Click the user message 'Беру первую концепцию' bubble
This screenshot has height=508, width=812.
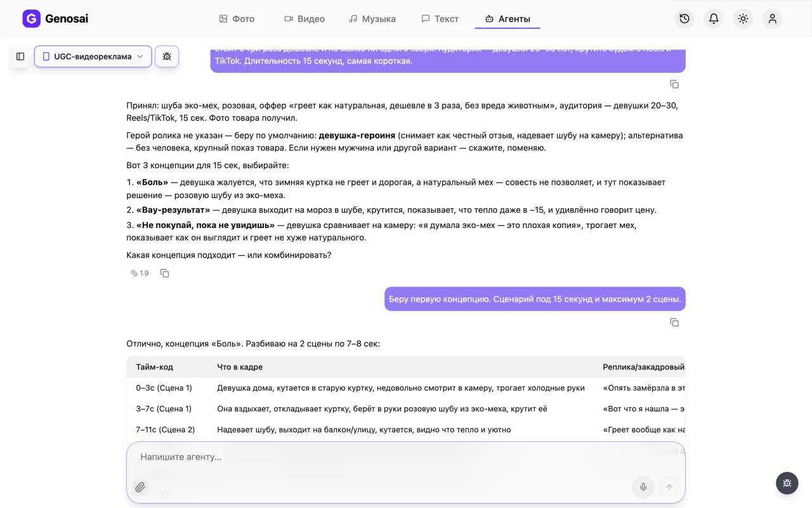(535, 298)
